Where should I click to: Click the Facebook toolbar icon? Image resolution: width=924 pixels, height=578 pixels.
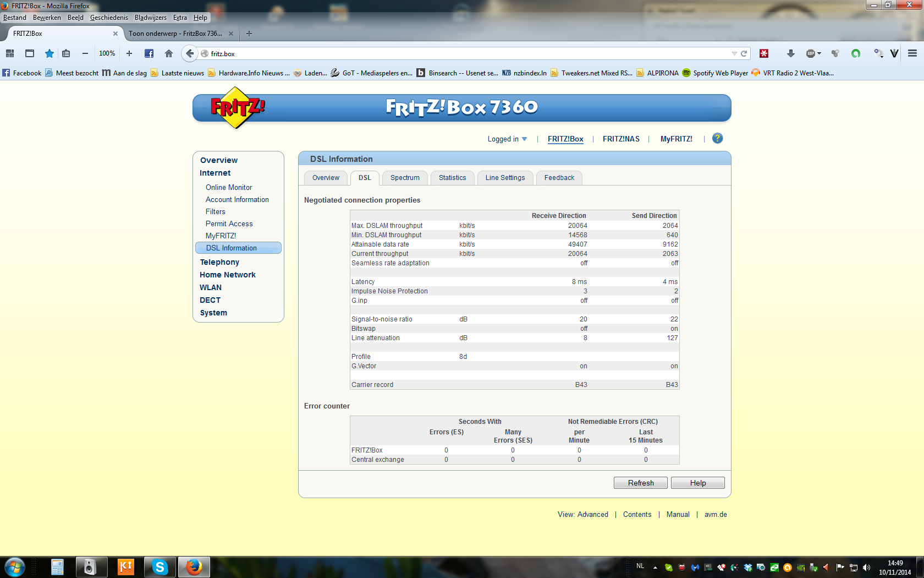tap(149, 53)
